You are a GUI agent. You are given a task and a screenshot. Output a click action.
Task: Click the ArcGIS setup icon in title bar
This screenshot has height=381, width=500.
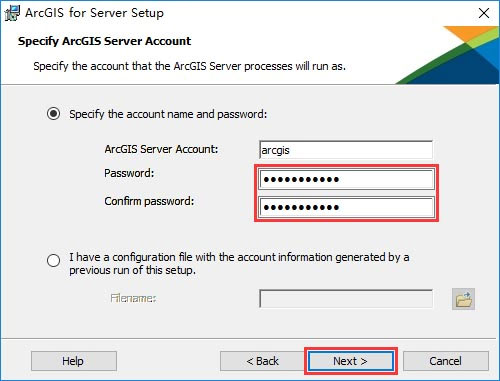(12, 13)
